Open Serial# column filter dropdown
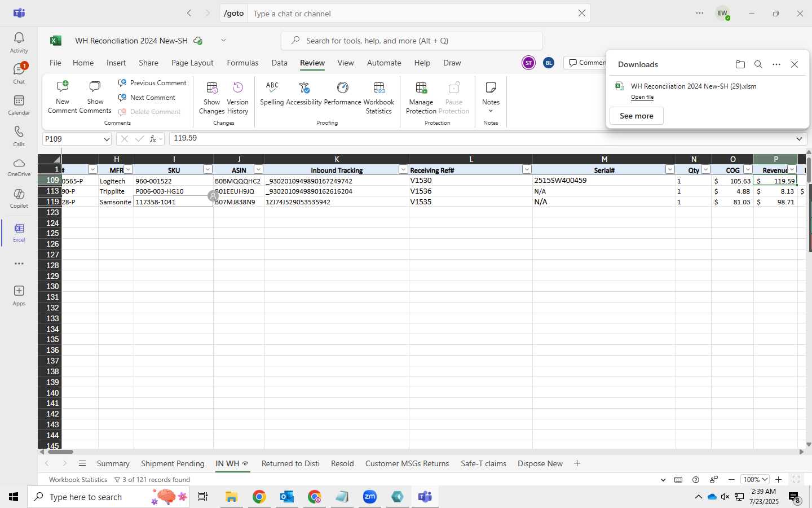Screen dimensions: 812x508 coord(670,170)
